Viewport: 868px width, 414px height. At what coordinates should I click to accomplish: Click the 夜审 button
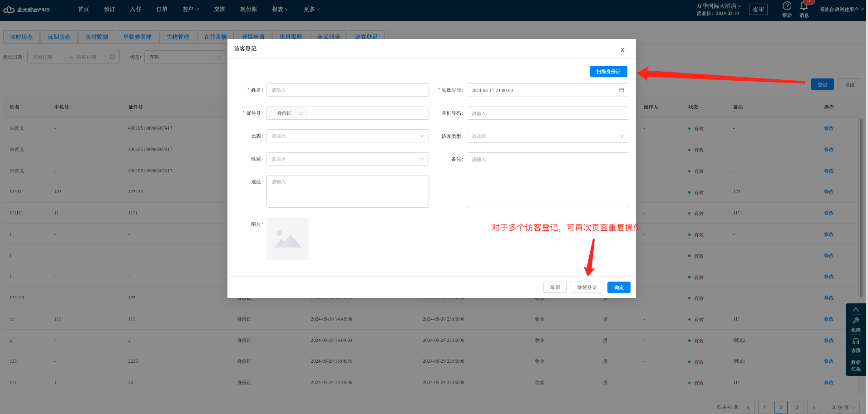pos(758,10)
